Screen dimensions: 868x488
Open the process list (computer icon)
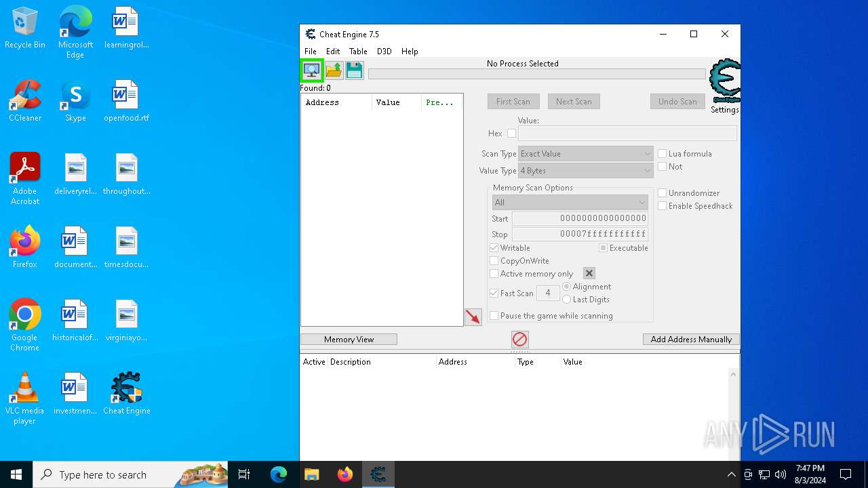311,70
